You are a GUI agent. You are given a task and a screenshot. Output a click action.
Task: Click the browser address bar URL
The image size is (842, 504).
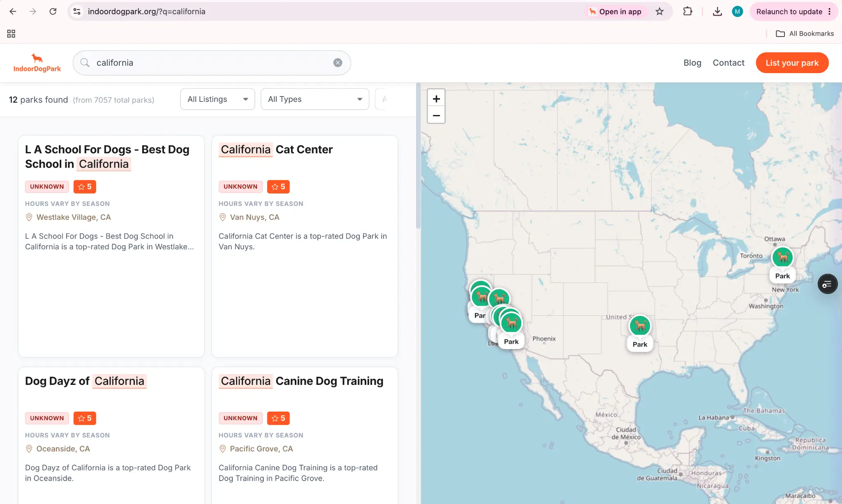coord(146,12)
